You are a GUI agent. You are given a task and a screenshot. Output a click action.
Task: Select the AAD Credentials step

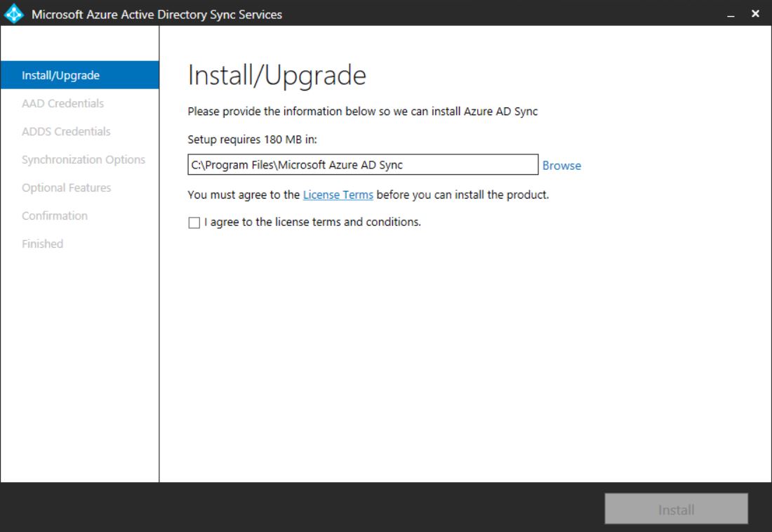click(x=62, y=103)
